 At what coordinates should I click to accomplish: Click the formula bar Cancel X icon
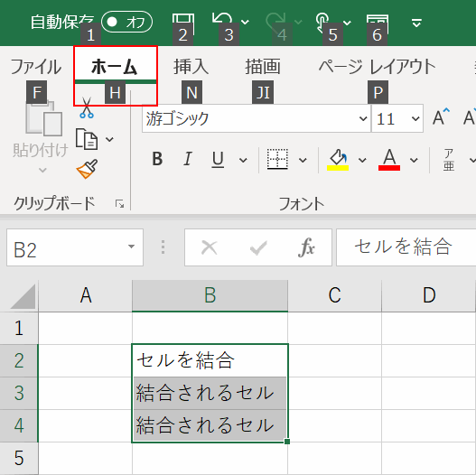tap(210, 247)
